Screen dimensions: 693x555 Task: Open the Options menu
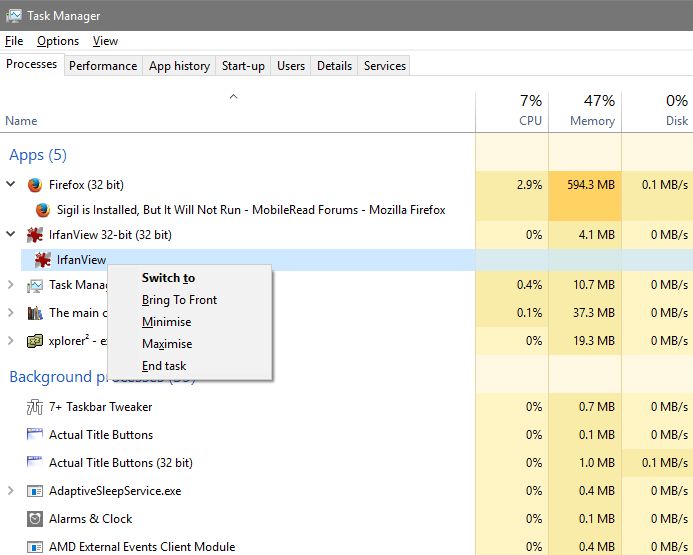58,41
